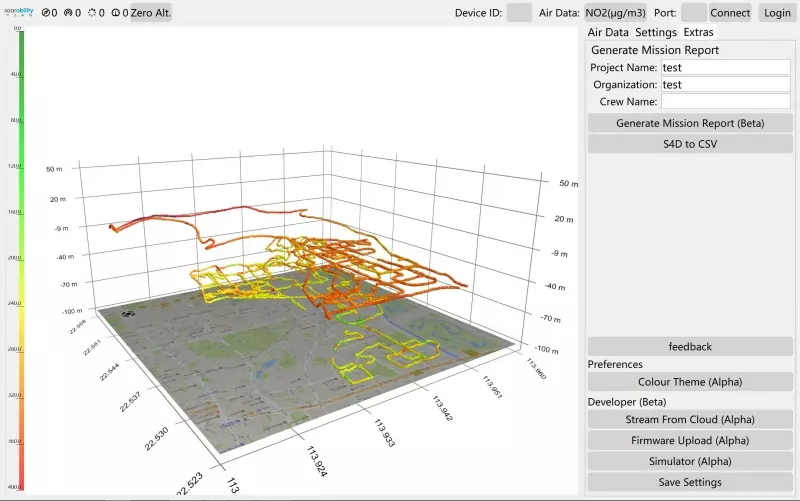Viewport: 800px width, 501px height.
Task: Click the Zero Alt. button
Action: click(x=151, y=13)
